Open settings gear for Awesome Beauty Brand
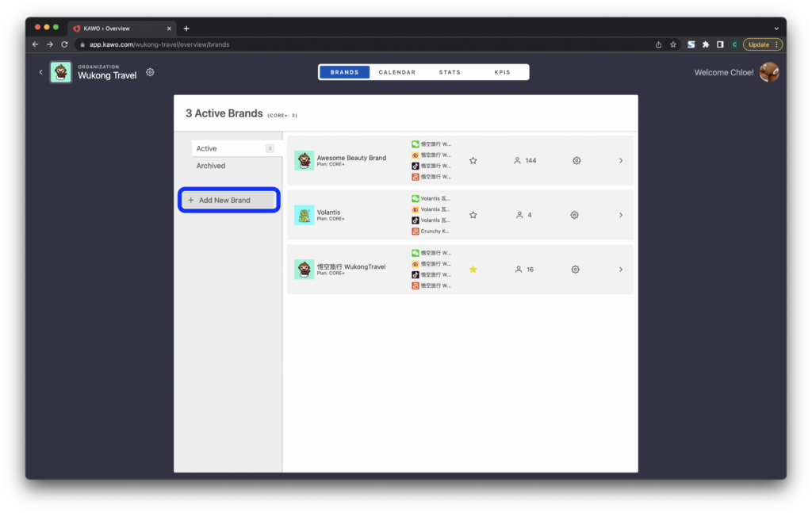Viewport: 812px width, 513px height. point(576,160)
